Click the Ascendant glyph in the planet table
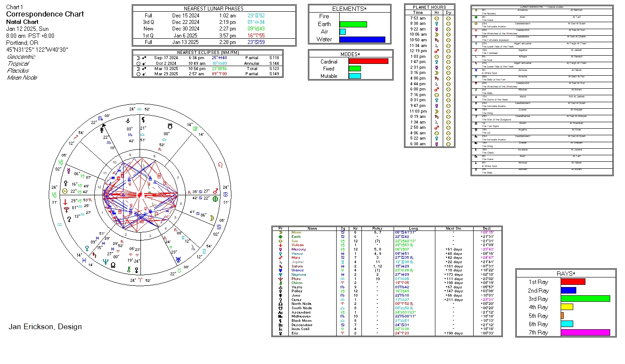 click(281, 312)
